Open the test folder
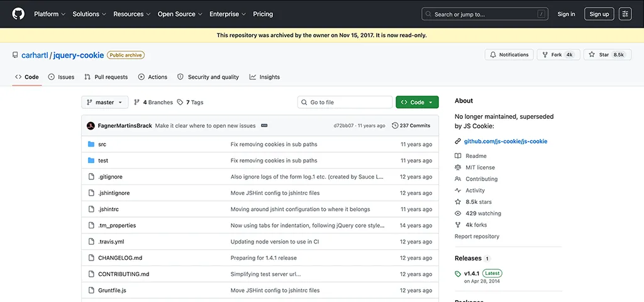Screen dimensions: 644x302 click(103, 160)
